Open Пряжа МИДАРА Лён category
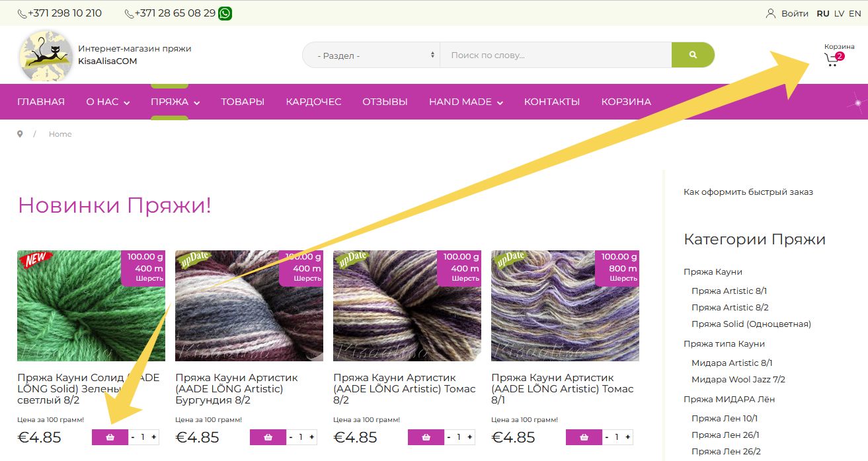The width and height of the screenshot is (868, 461). [x=729, y=400]
